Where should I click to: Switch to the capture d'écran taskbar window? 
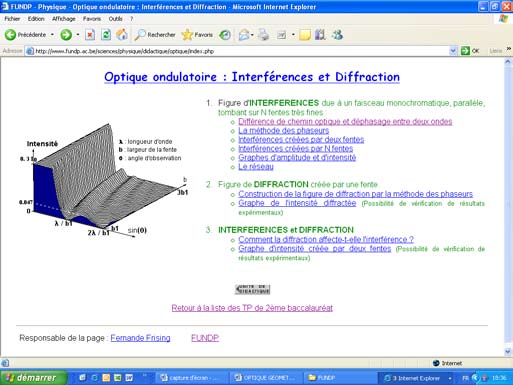(x=191, y=378)
